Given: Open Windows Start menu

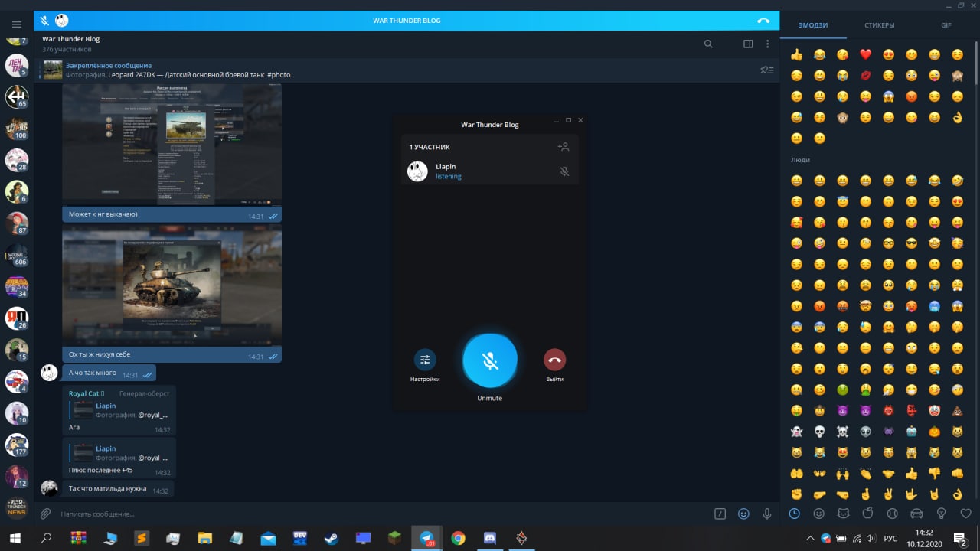Looking at the screenshot, I should (x=15, y=538).
